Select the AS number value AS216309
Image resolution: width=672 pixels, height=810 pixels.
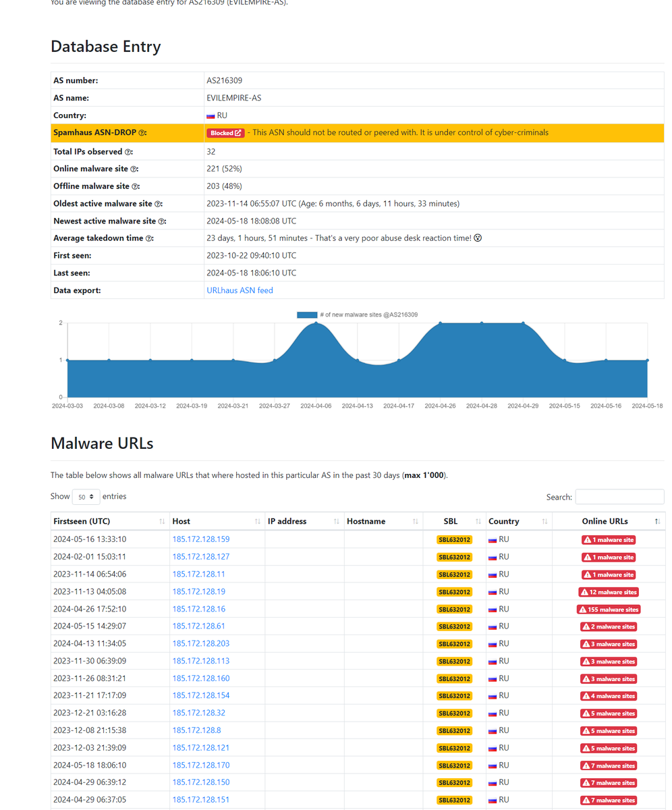(225, 80)
